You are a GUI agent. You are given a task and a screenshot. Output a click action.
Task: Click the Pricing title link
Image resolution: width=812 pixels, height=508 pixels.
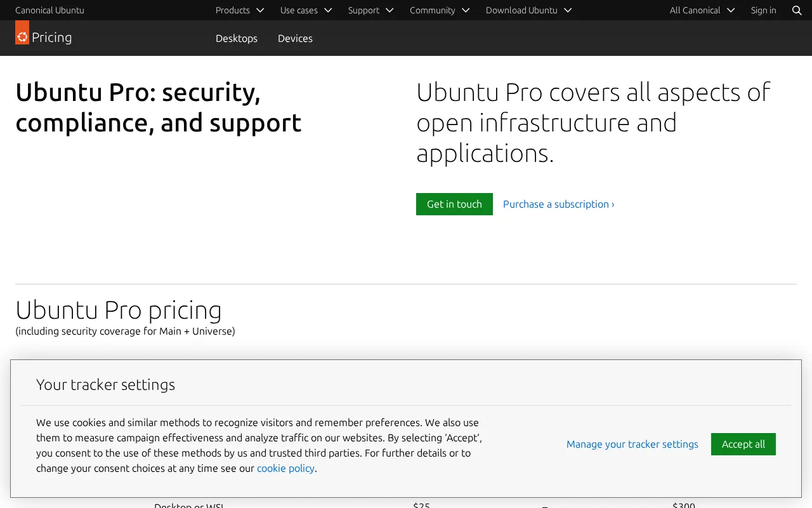(x=51, y=37)
